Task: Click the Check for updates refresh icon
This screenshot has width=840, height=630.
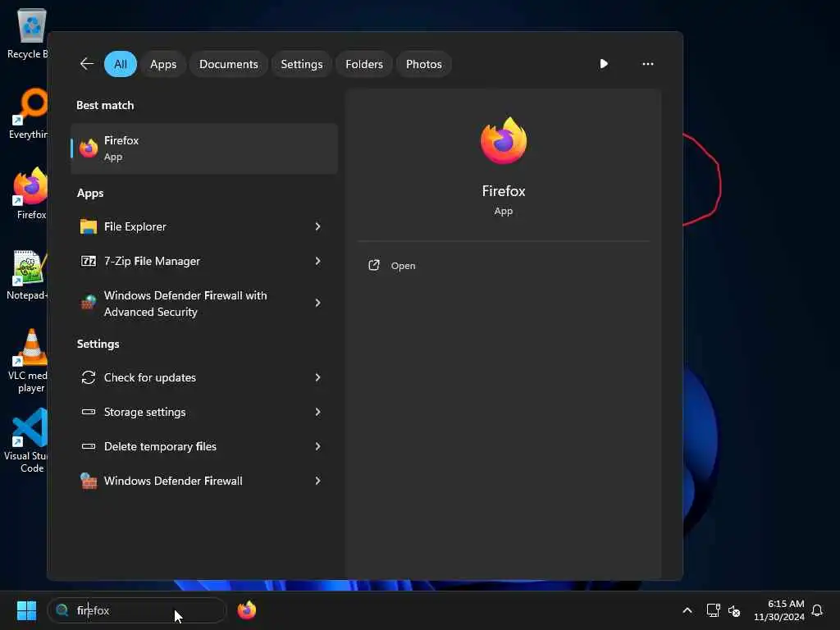Action: (x=89, y=377)
